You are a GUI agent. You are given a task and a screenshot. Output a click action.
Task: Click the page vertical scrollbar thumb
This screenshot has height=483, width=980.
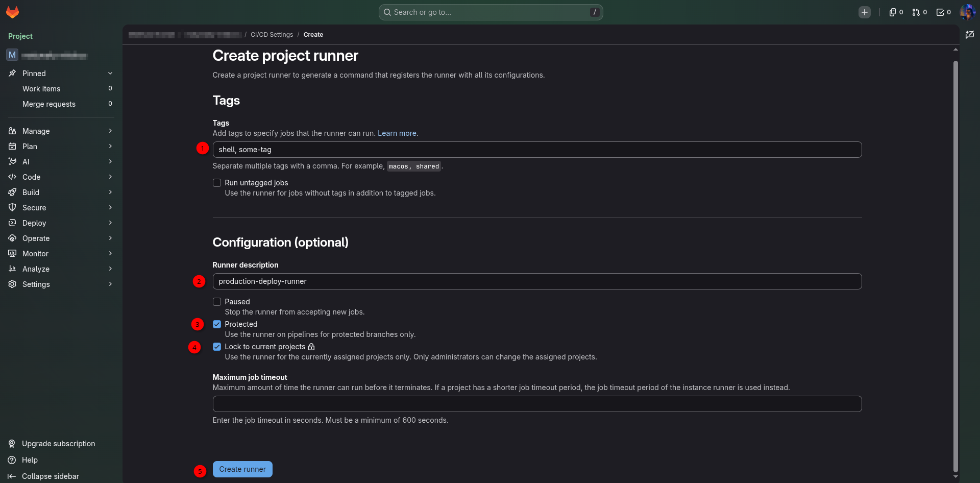(955, 265)
